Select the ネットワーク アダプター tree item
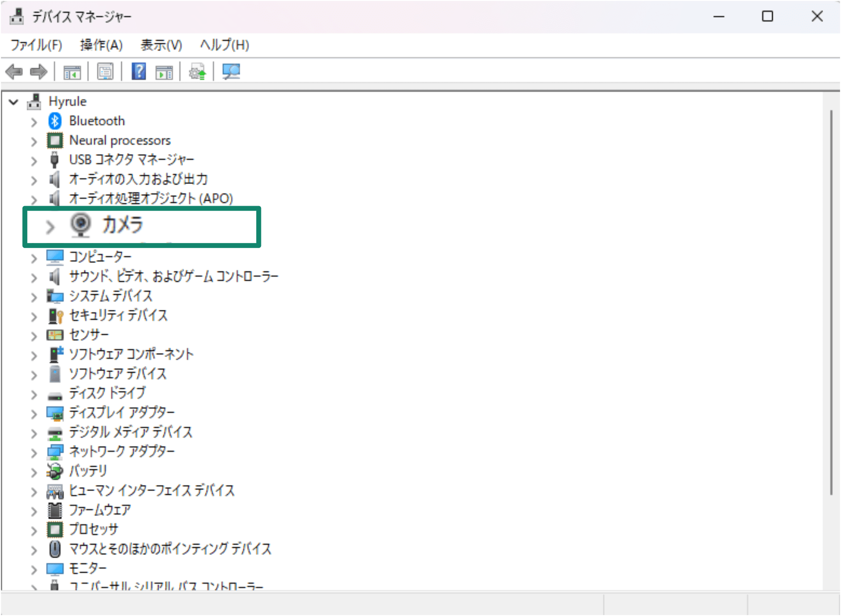Viewport: 841px width, 616px height. (x=121, y=452)
